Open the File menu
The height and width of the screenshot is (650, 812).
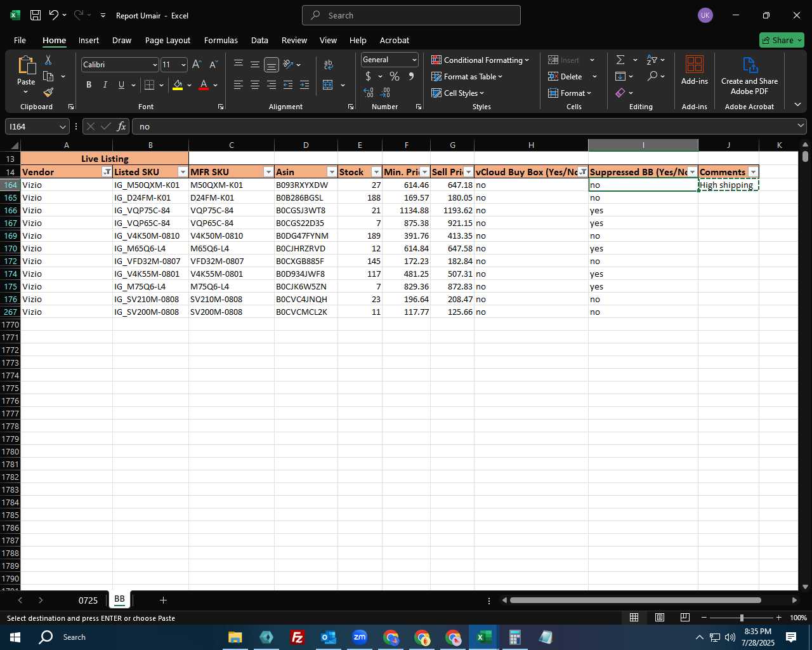pos(20,40)
